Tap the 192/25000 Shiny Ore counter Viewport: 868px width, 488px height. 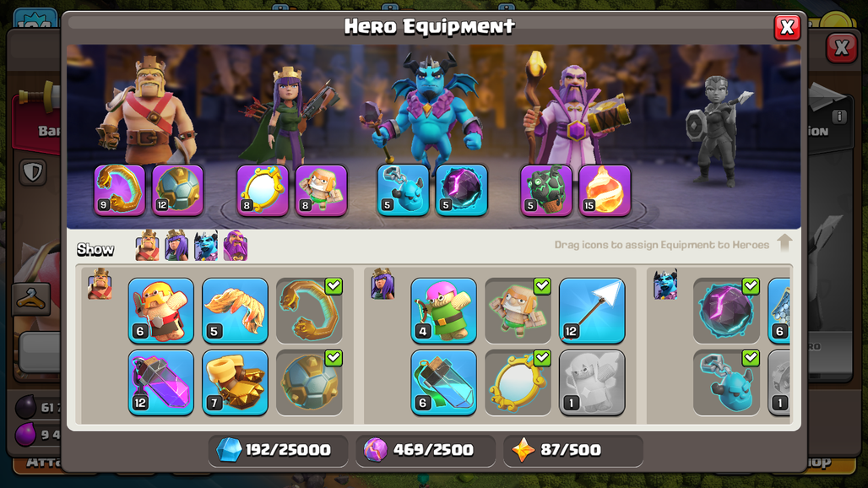point(279,450)
